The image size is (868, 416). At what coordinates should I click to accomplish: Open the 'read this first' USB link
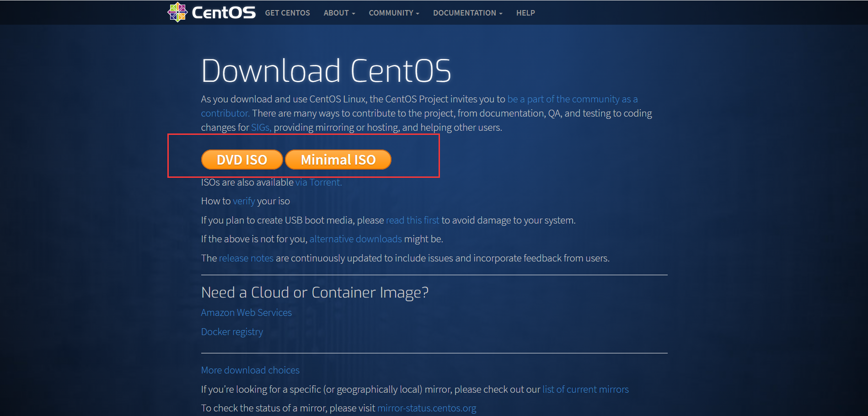413,220
